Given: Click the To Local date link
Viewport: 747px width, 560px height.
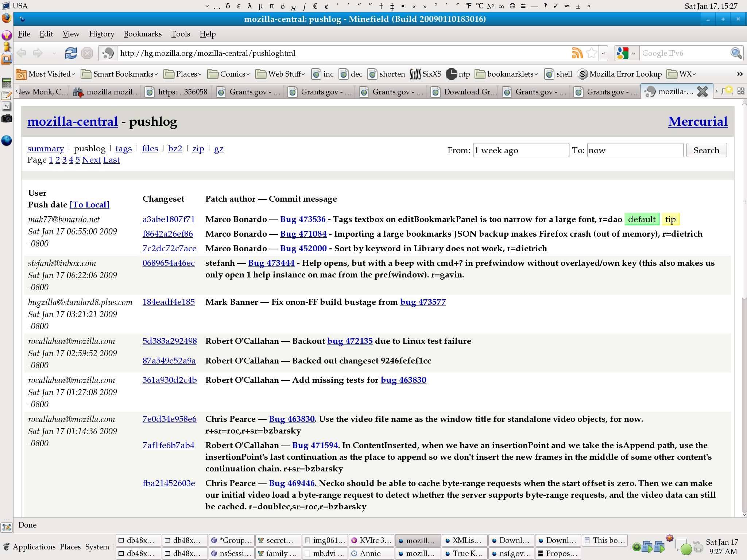Looking at the screenshot, I should [x=89, y=205].
